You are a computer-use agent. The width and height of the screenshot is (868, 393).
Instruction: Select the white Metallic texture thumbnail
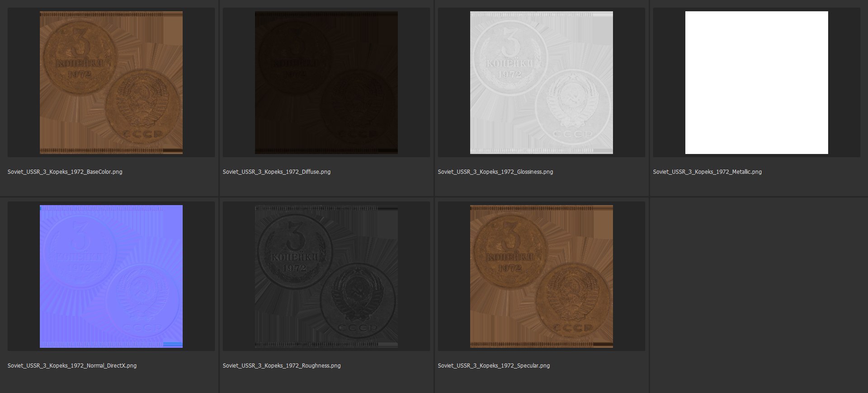(x=757, y=83)
